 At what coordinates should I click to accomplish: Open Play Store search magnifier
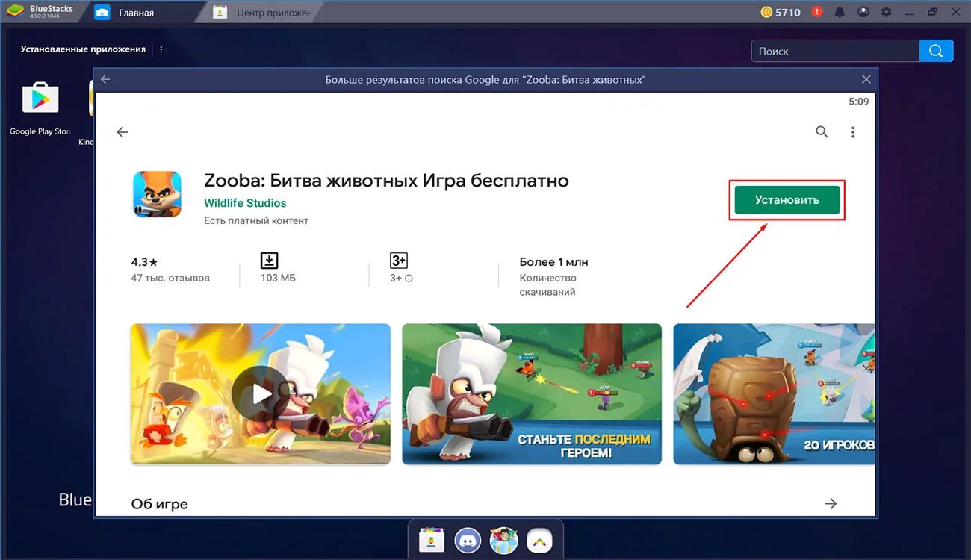click(822, 132)
